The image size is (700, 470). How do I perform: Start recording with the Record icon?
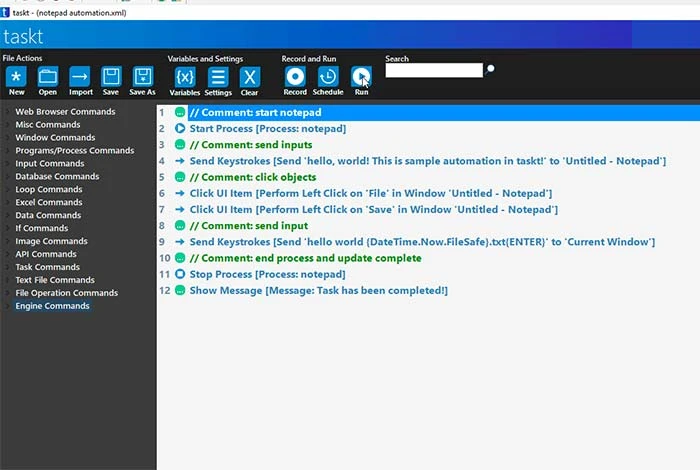coord(295,77)
